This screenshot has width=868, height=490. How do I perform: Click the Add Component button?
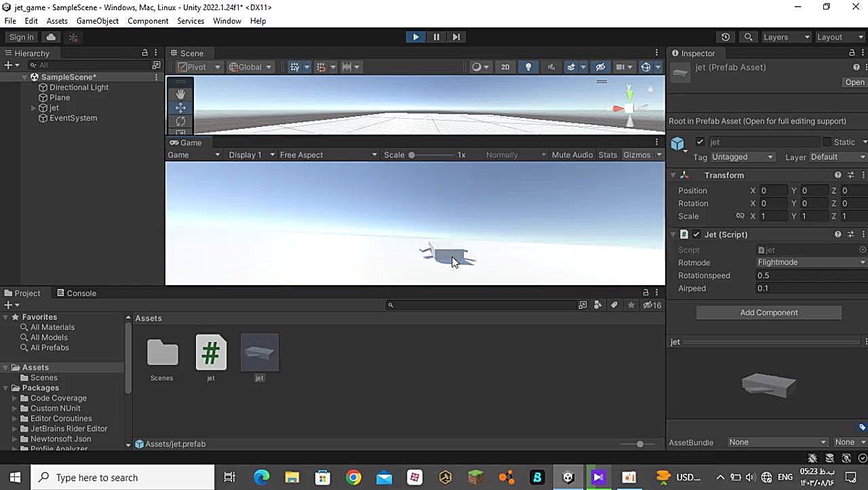768,313
